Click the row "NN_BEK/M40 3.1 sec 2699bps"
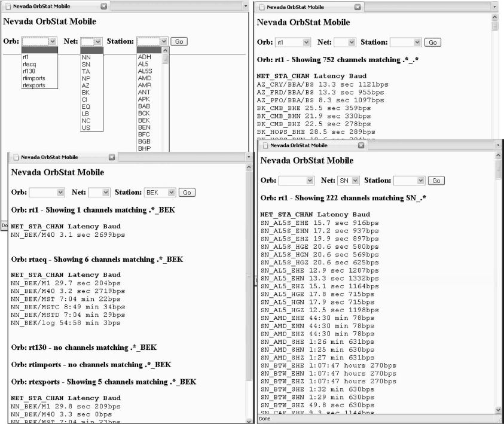The height and width of the screenshot is (424, 504). (68, 234)
